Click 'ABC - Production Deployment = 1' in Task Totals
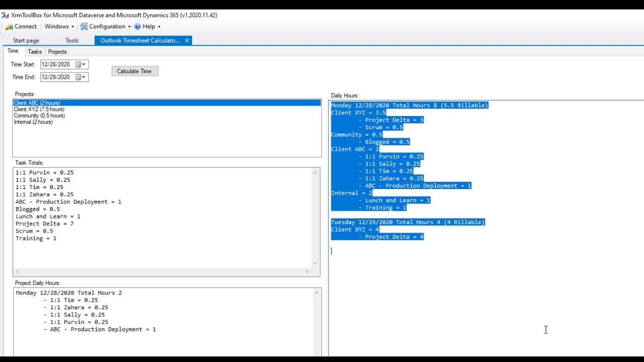644x362 pixels. click(x=68, y=202)
